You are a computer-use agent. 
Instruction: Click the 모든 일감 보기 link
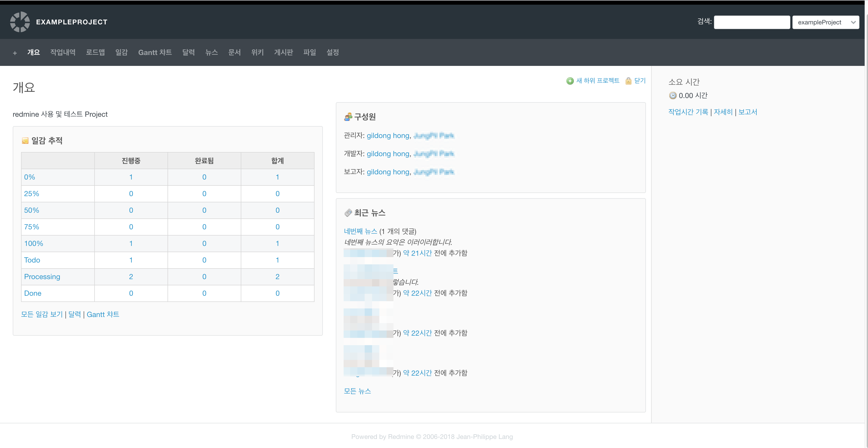(42, 314)
